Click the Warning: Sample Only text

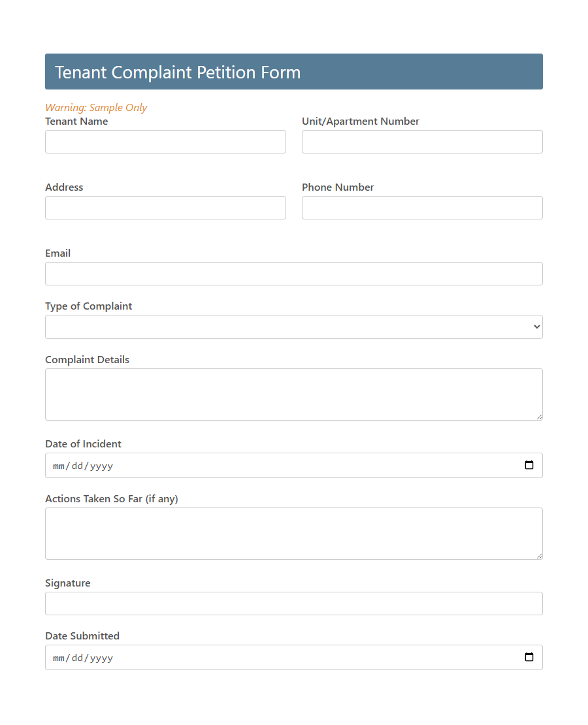[96, 107]
